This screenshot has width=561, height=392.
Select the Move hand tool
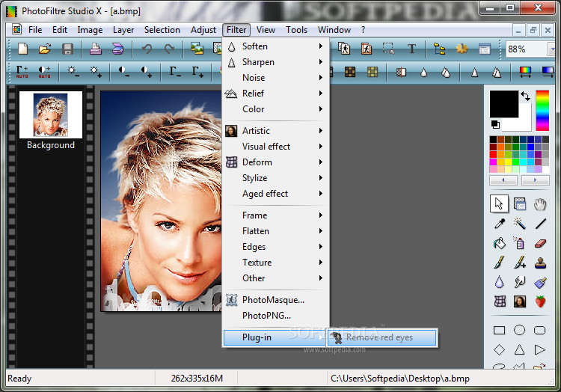540,204
